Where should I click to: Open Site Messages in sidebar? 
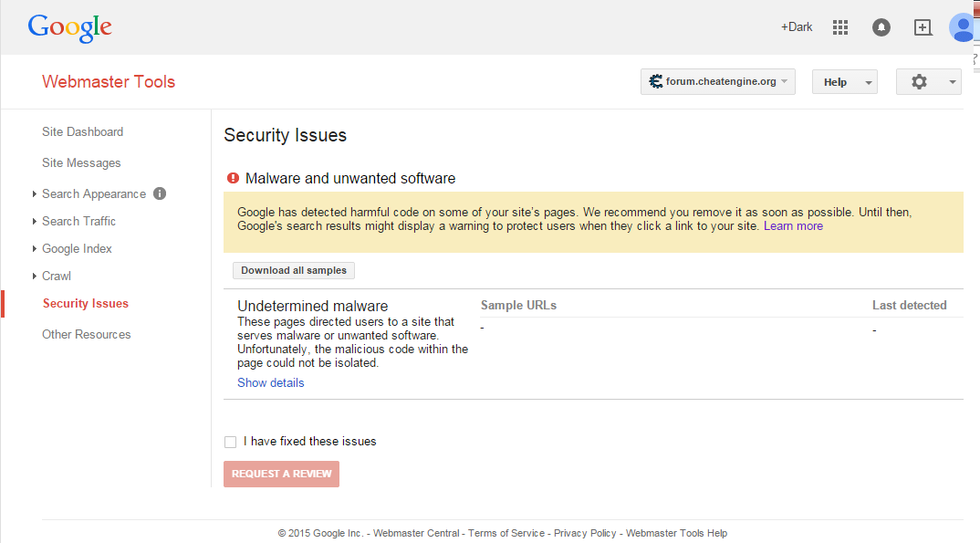click(x=81, y=162)
